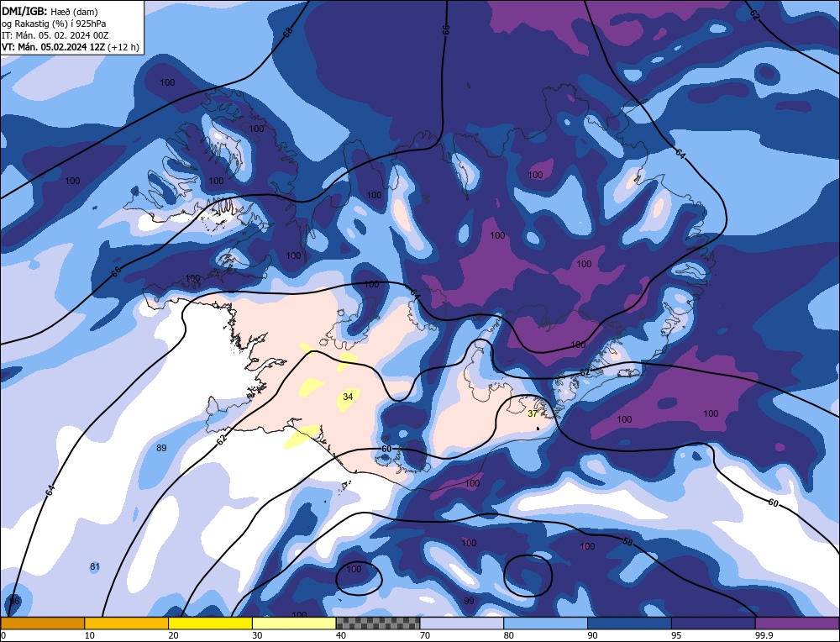The image size is (840, 642).
Task: Click the humidity value '89' over the sea
Action: [161, 448]
